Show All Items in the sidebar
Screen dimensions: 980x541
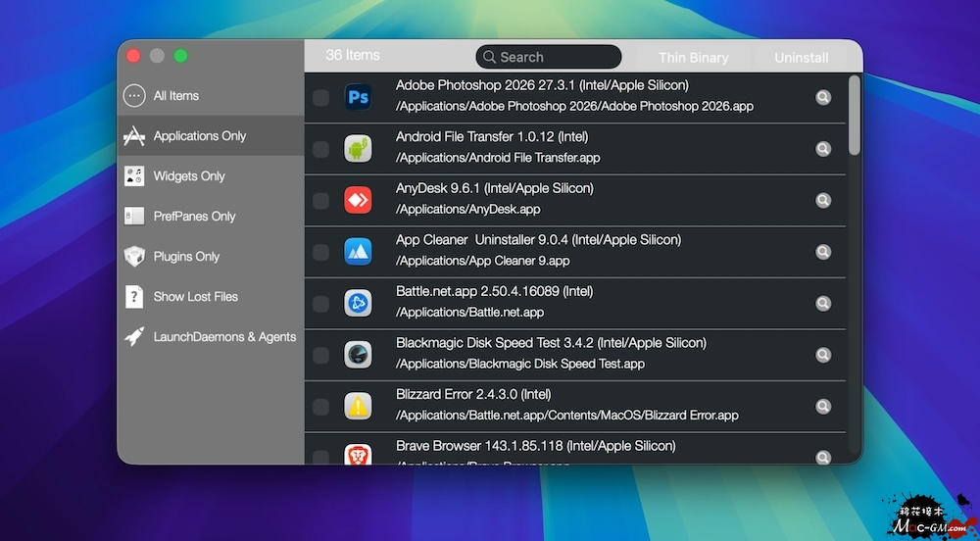point(176,96)
